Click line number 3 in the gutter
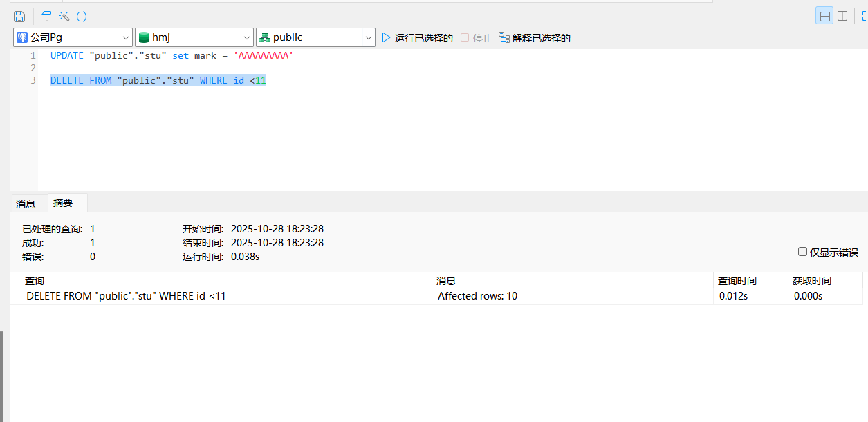The image size is (868, 422). (33, 81)
